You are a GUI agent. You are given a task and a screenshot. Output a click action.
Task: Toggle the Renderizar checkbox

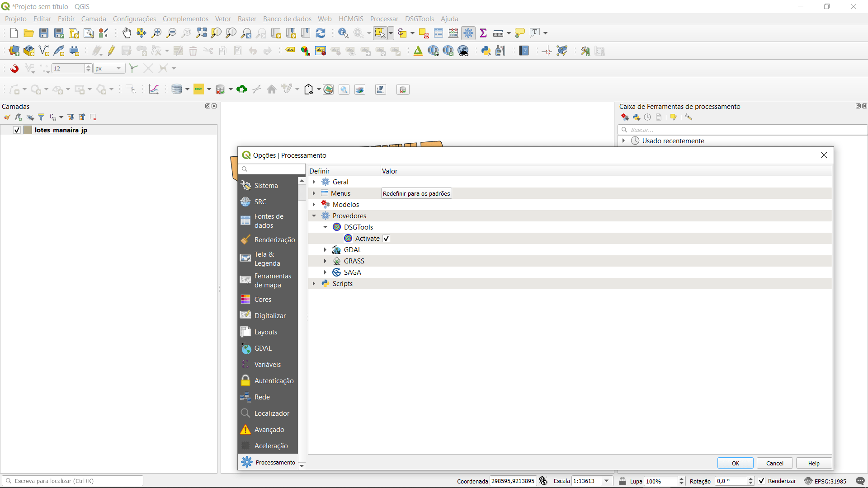(x=762, y=481)
